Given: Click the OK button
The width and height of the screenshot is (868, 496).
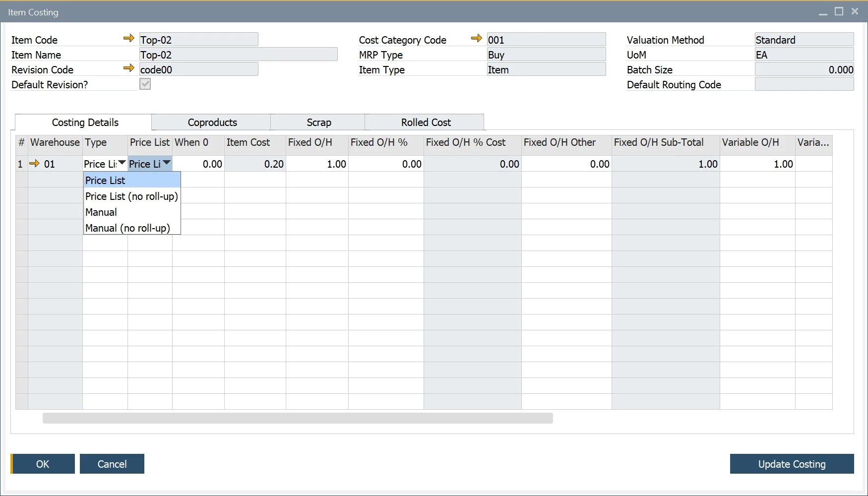Looking at the screenshot, I should click(x=43, y=464).
